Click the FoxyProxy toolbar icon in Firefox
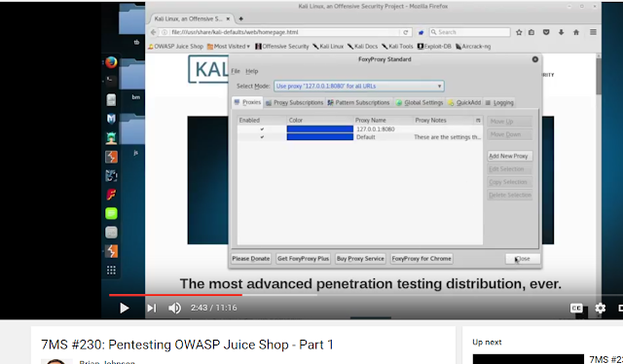 point(421,32)
